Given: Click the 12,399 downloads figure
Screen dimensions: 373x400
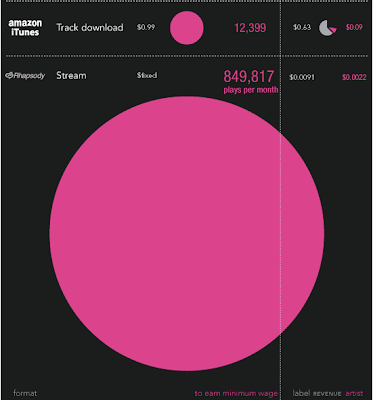Looking at the screenshot, I should (250, 28).
